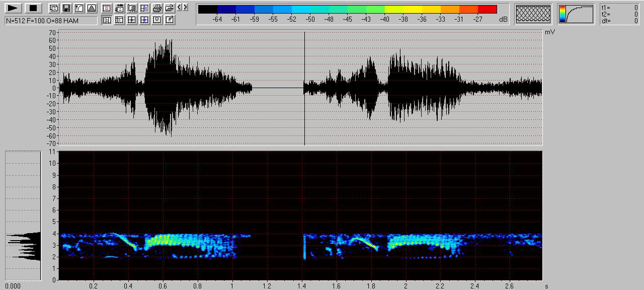This screenshot has height=290, width=644.
Task: Click the floppy disk Save icon
Action: pos(66,8)
